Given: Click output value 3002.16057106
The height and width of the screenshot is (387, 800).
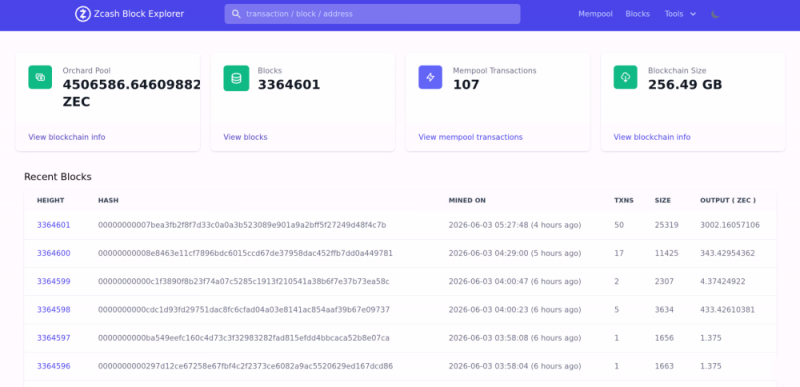Looking at the screenshot, I should tap(730, 225).
